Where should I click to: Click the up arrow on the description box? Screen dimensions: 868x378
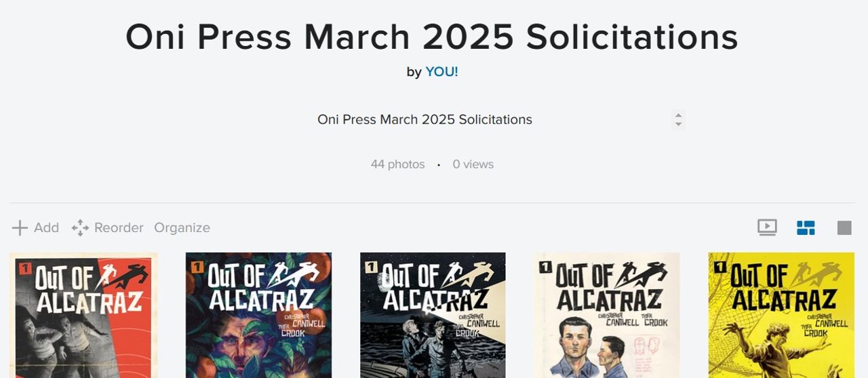click(678, 115)
